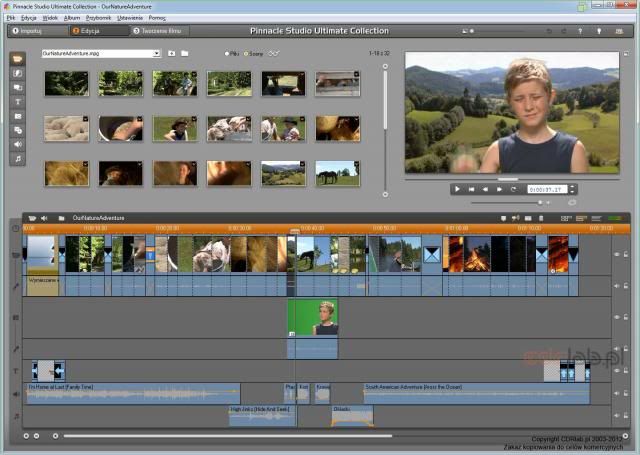This screenshot has width=640, height=455.
Task: Open the Titles section in album sidebar
Action: coord(18,101)
